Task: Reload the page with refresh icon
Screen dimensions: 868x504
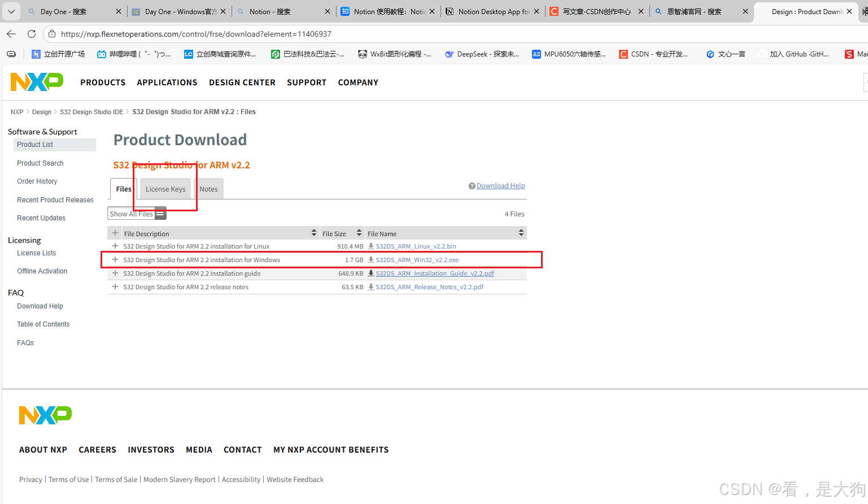Action: click(32, 34)
